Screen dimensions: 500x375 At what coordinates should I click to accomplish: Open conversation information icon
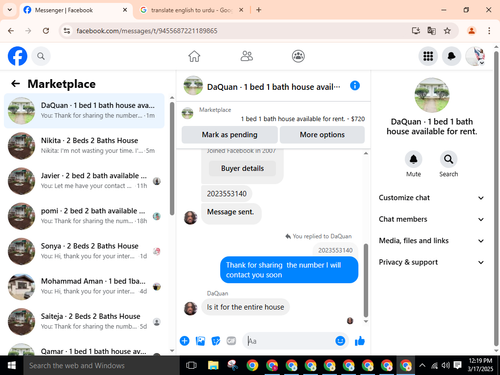pyautogui.click(x=355, y=86)
